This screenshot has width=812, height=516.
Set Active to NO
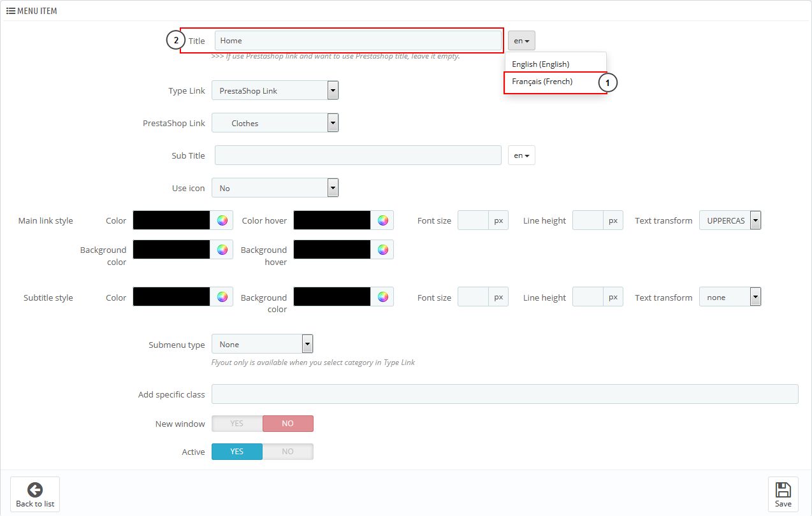pyautogui.click(x=287, y=452)
